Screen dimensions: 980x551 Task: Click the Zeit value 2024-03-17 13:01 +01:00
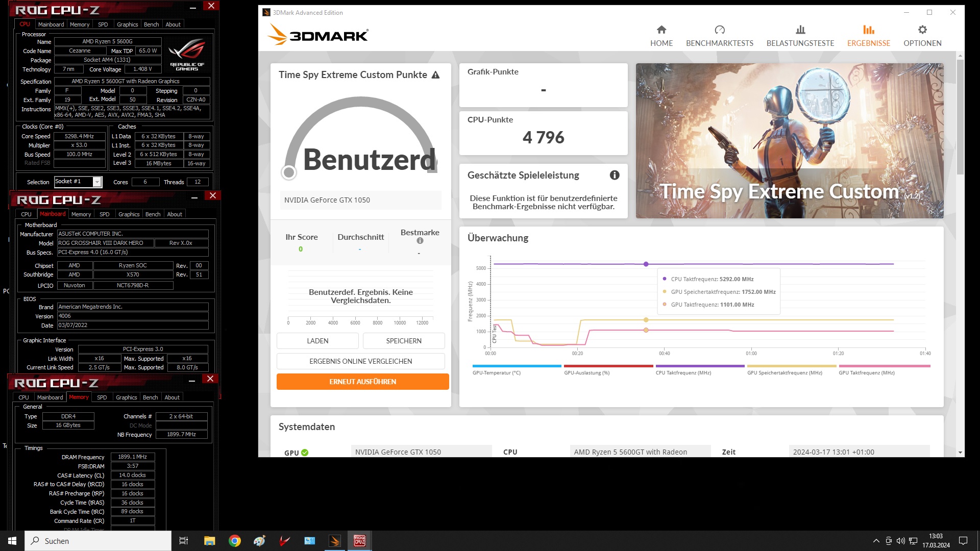pos(859,452)
